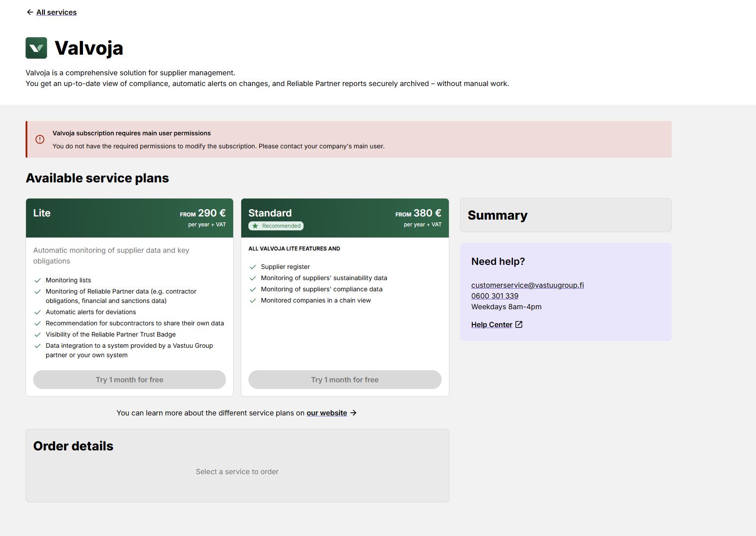The height and width of the screenshot is (536, 756).
Task: Click the arrow icon after our website
Action: tap(353, 413)
